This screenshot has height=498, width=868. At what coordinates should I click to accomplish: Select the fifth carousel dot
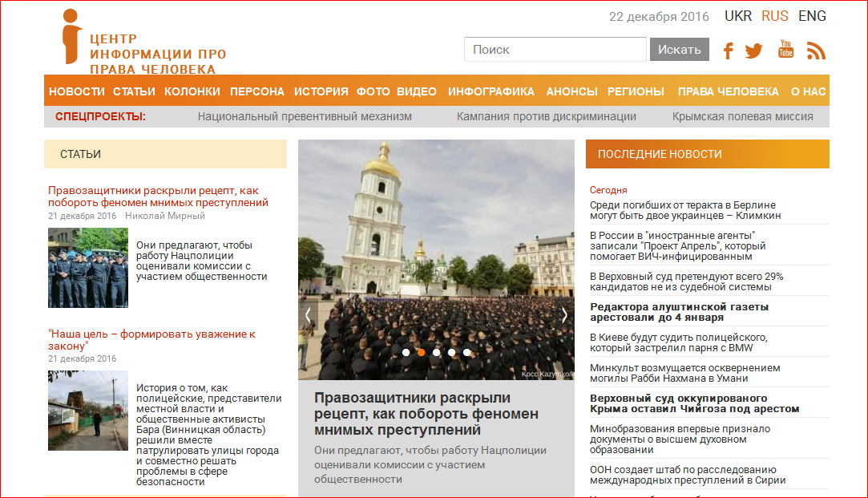[466, 351]
